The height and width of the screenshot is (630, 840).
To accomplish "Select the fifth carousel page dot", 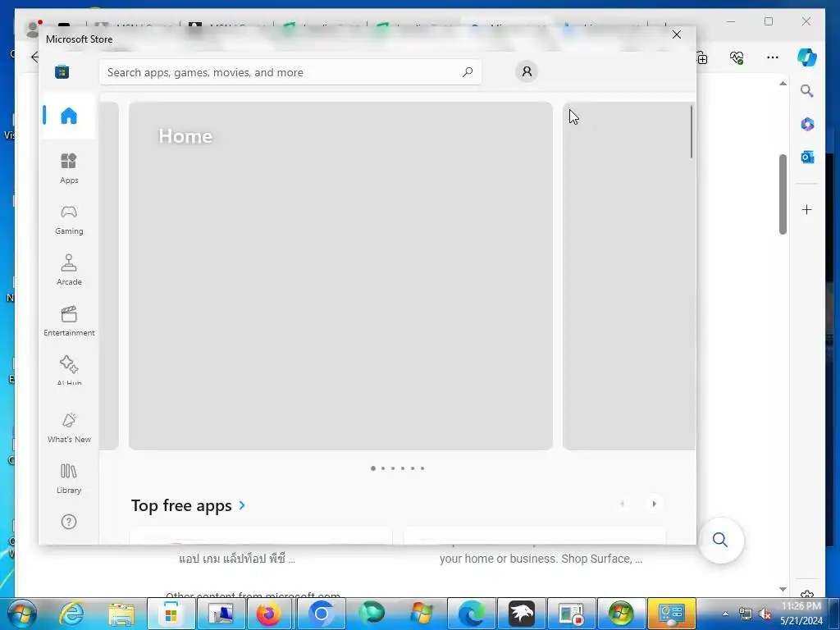I will point(413,468).
